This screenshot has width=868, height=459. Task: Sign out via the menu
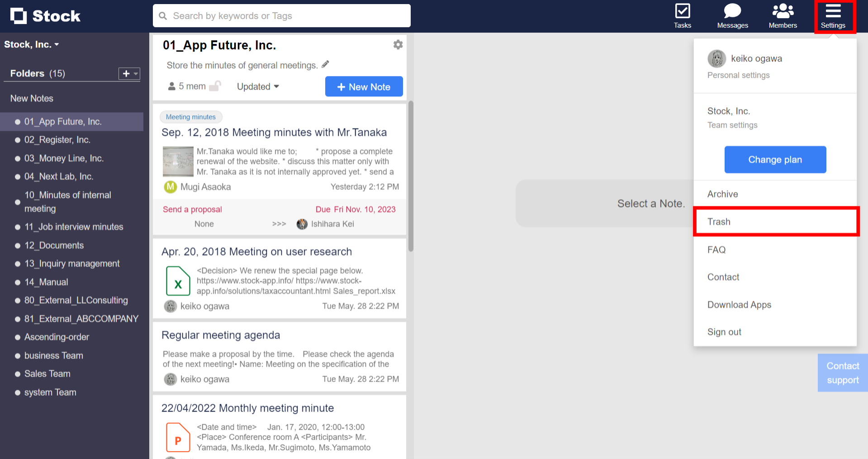(724, 331)
